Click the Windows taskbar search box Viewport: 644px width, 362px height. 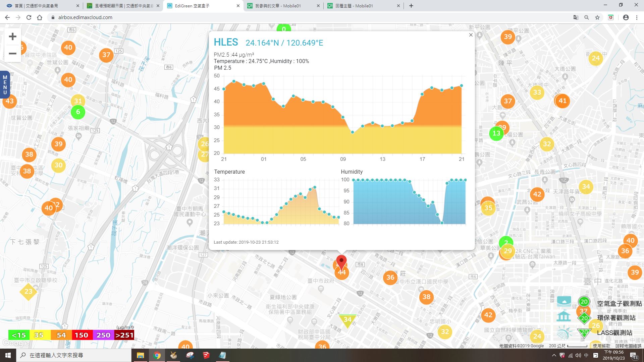click(x=74, y=355)
